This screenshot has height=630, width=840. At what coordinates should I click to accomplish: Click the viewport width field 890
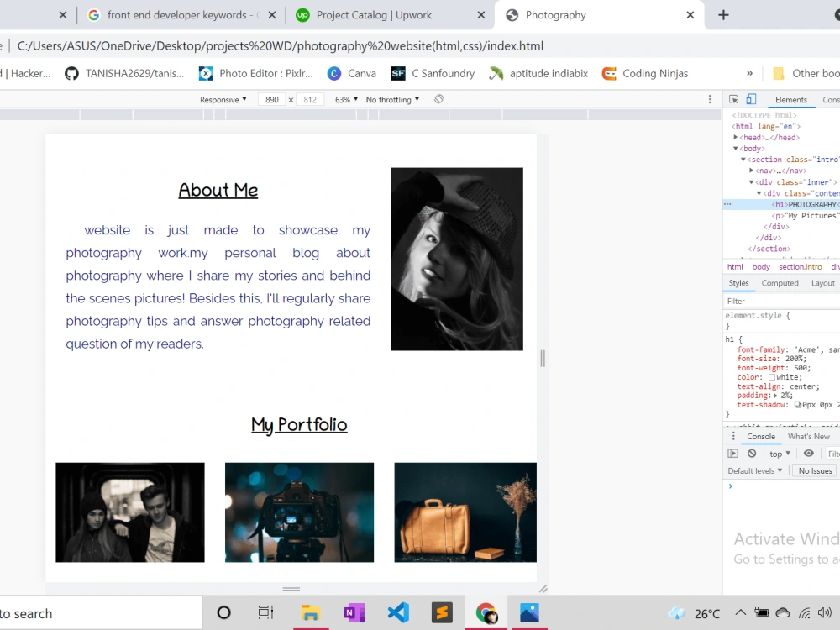coord(271,100)
